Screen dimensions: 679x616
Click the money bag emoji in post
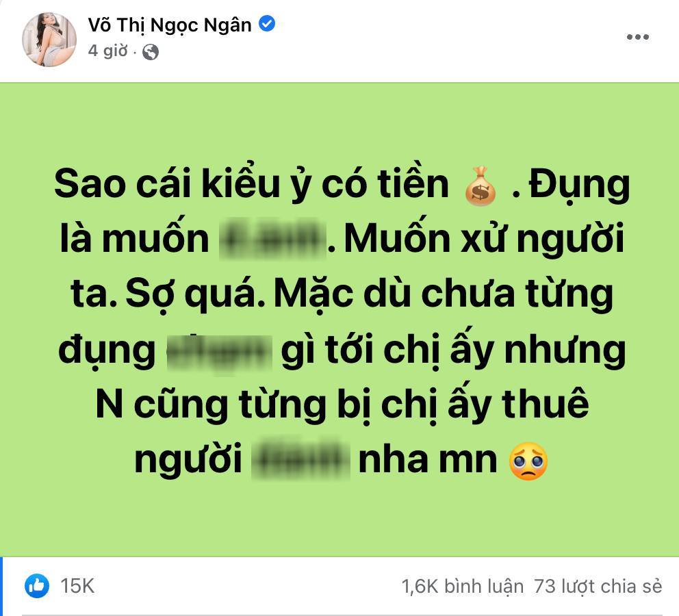point(481,186)
